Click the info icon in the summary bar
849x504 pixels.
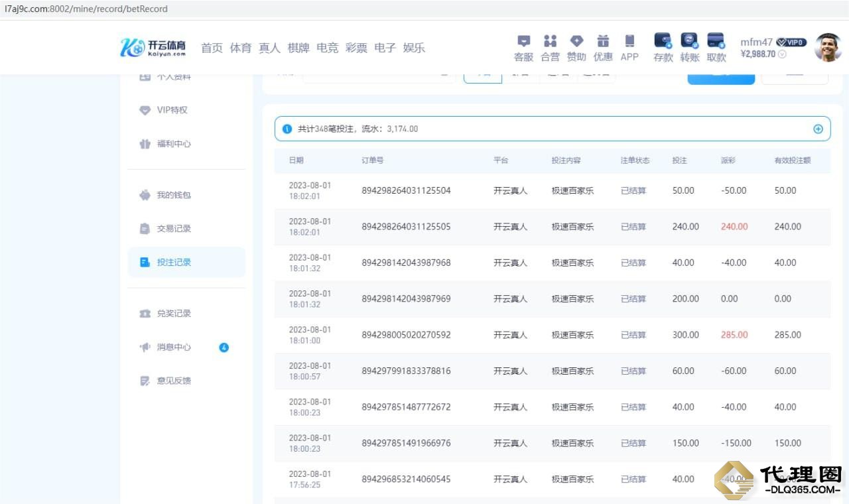[x=287, y=129]
